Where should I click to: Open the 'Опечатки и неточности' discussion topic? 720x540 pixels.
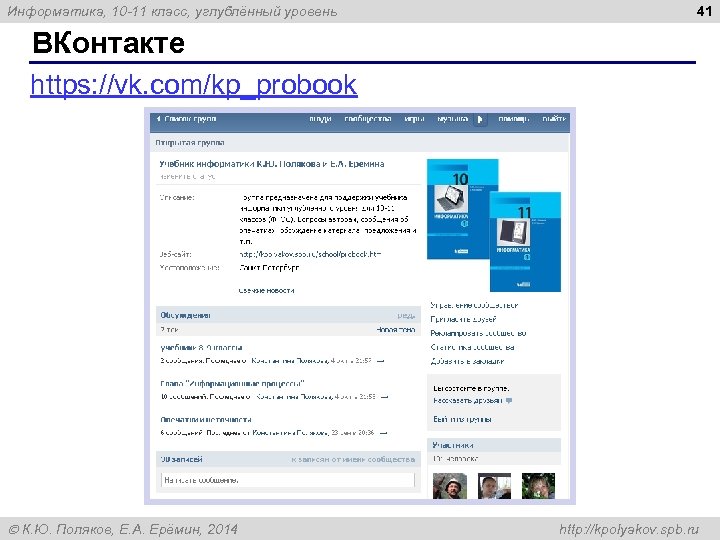206,420
